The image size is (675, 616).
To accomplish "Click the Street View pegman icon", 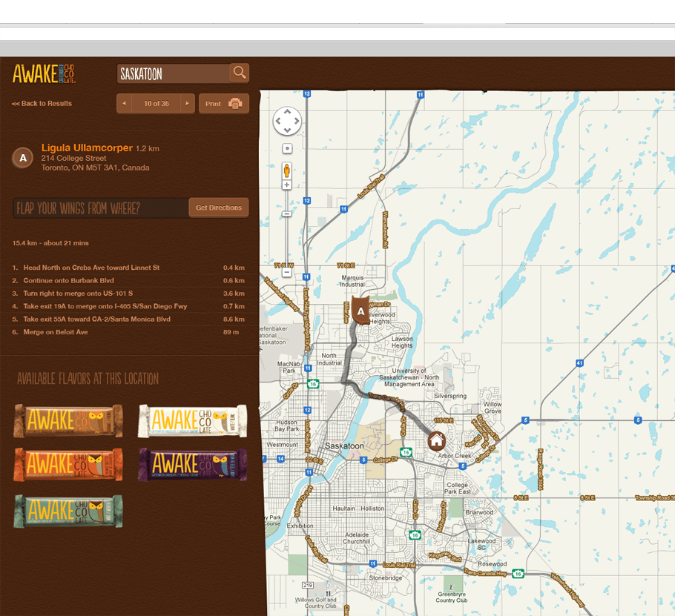I will click(287, 170).
